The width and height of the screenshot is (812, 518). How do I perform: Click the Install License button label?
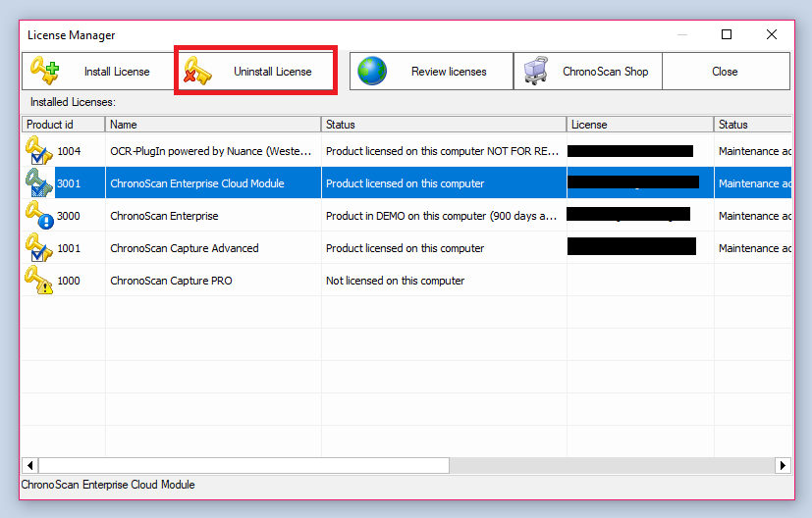tap(117, 72)
